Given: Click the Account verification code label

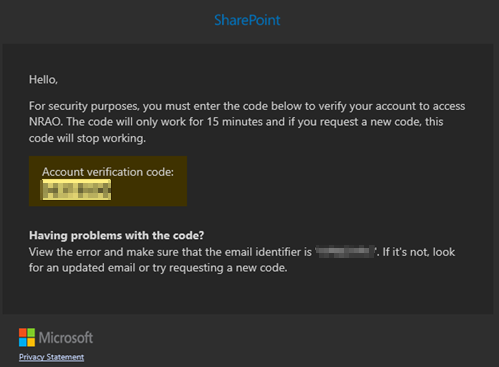Looking at the screenshot, I should (108, 172).
